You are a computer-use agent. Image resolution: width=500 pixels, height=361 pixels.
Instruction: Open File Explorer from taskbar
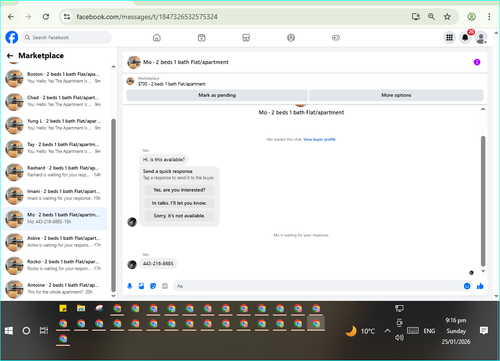[x=81, y=308]
